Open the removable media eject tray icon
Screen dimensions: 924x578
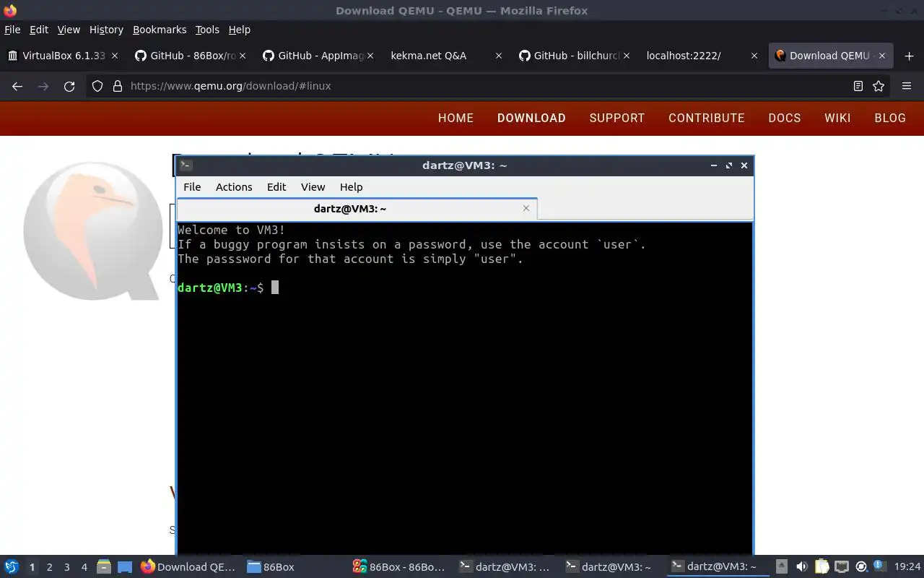(x=782, y=567)
